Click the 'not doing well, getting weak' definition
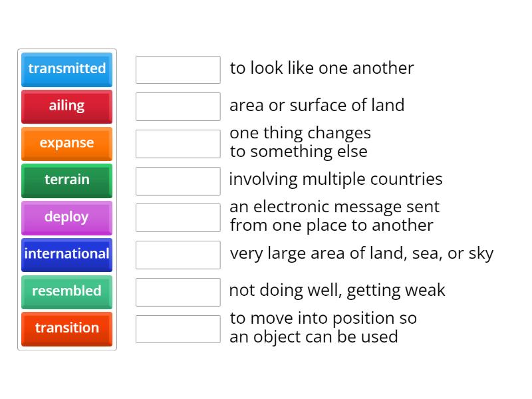This screenshot has height=399, width=532. 337,291
